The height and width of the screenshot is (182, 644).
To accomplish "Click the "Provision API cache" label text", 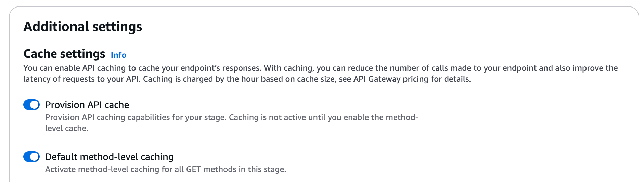I will click(x=87, y=105).
